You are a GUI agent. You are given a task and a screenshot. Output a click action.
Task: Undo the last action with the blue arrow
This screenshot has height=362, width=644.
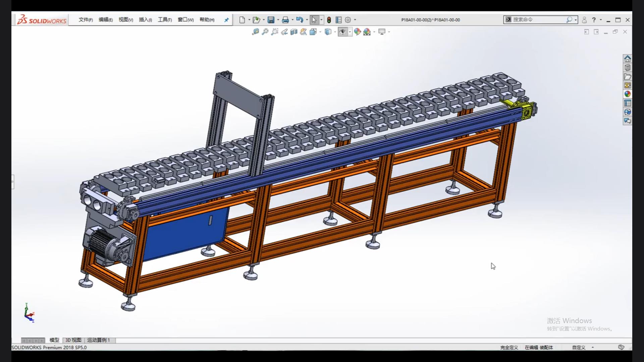click(300, 20)
